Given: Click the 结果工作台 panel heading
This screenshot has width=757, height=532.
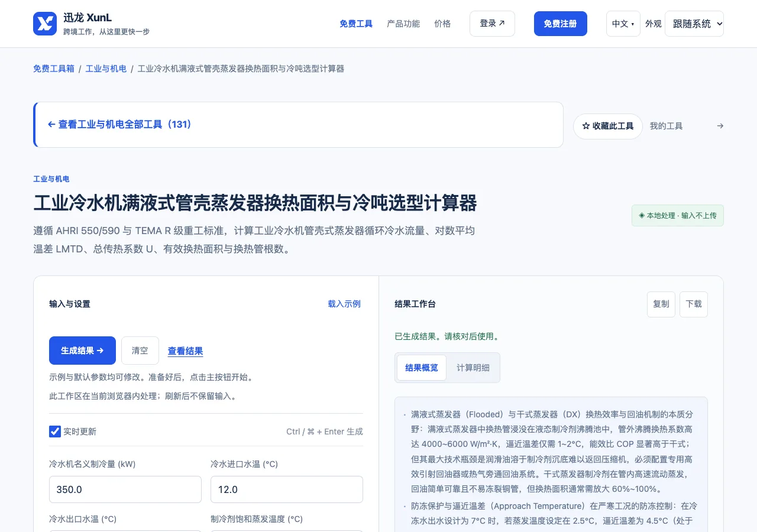Looking at the screenshot, I should coord(415,304).
